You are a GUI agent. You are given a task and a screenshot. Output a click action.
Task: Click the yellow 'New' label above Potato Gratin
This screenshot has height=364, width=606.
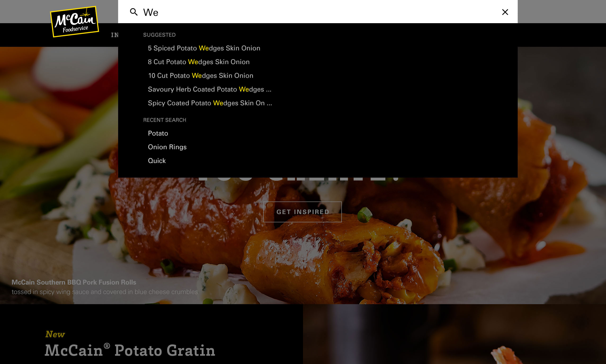pos(55,334)
